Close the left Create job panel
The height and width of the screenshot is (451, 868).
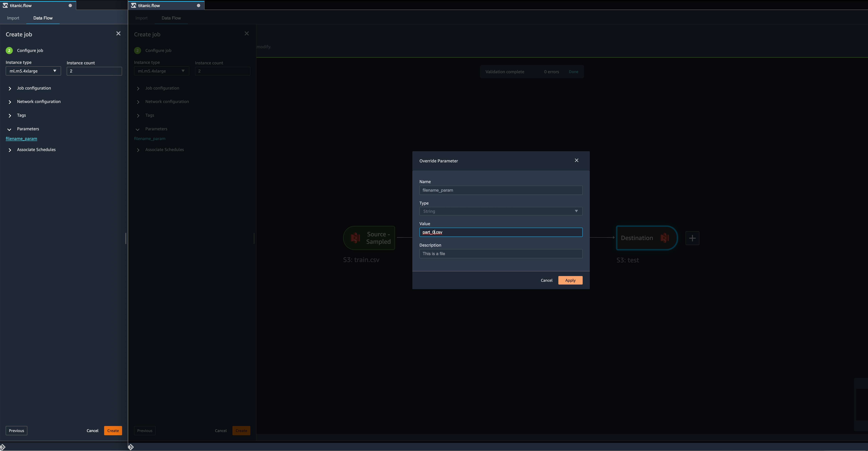pos(118,33)
